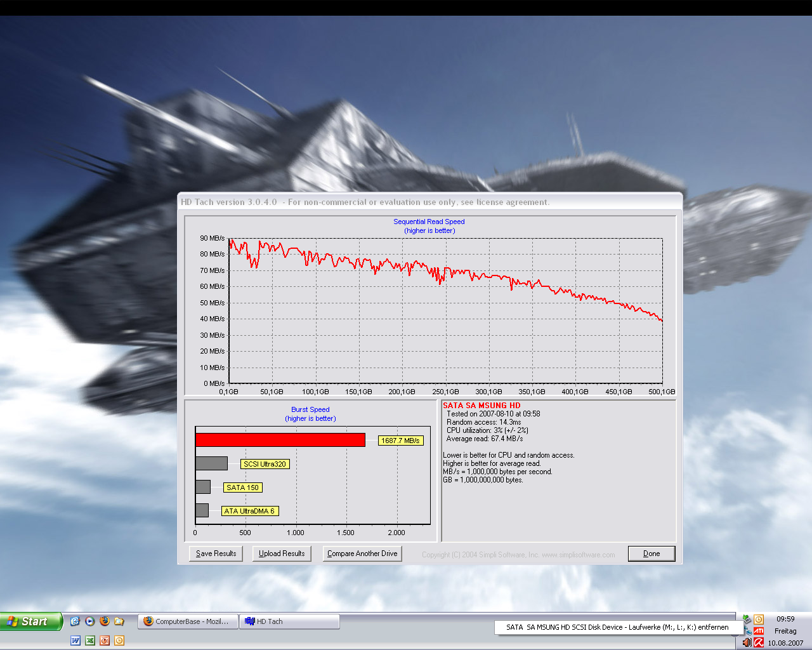Click Safely Remove Hardware tray icon

[747, 620]
